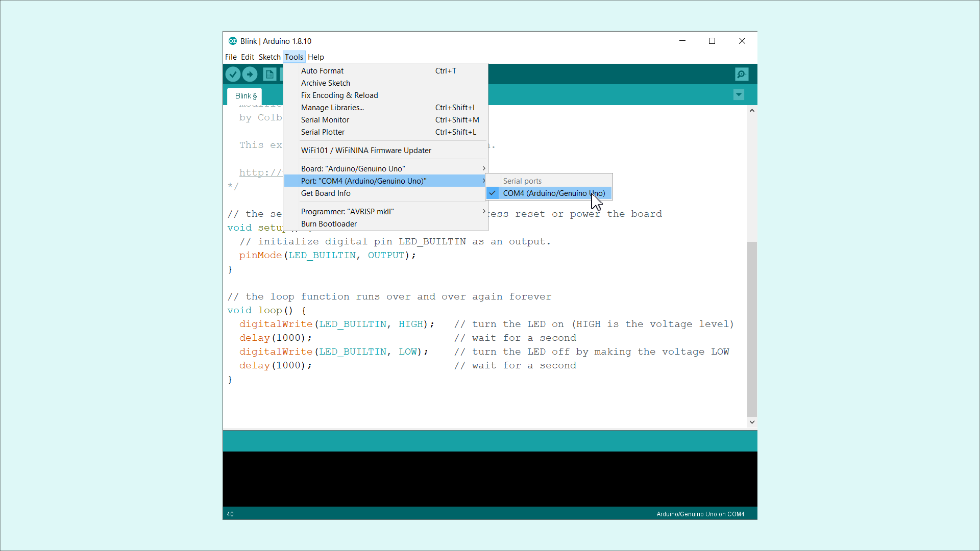
Task: Launch Serial Plotter menu entry
Action: coord(385,132)
